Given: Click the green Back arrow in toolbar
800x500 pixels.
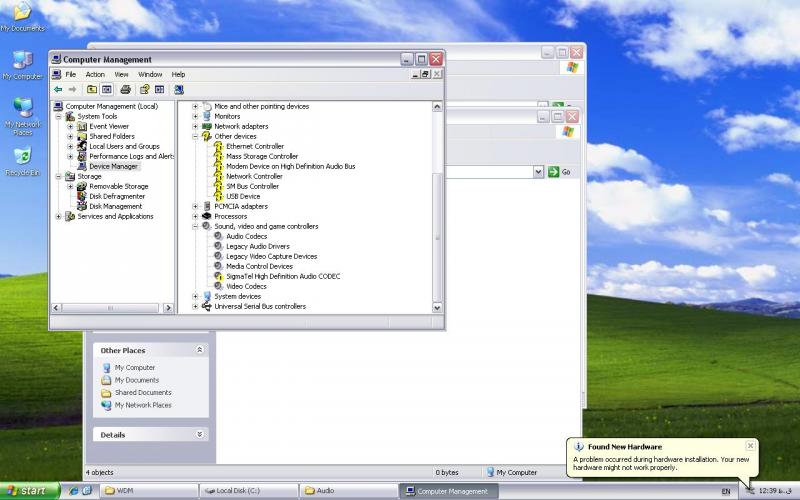Looking at the screenshot, I should [58, 90].
